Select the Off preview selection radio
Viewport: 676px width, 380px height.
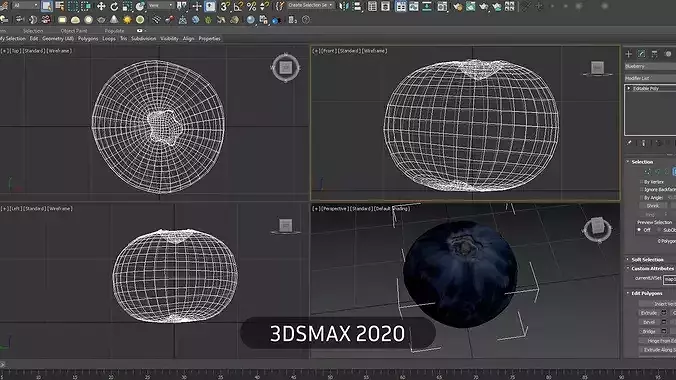coord(639,230)
